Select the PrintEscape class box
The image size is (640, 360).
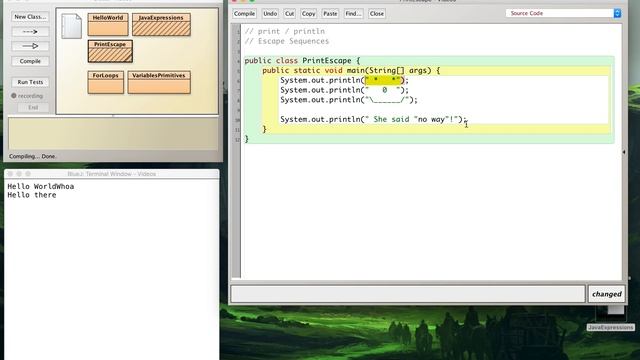110,51
